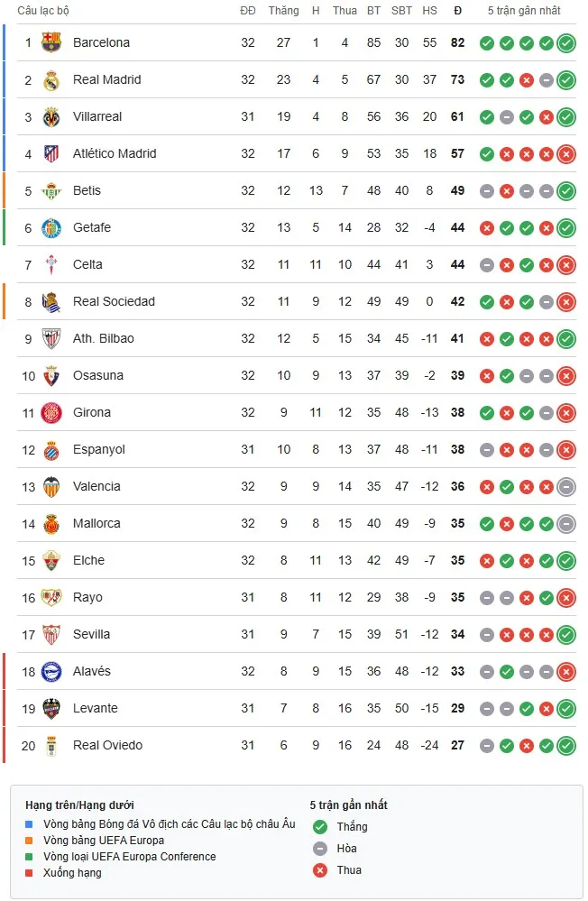Click the Câu lạc bộ column header
Image resolution: width=588 pixels, height=901 pixels.
43,11
